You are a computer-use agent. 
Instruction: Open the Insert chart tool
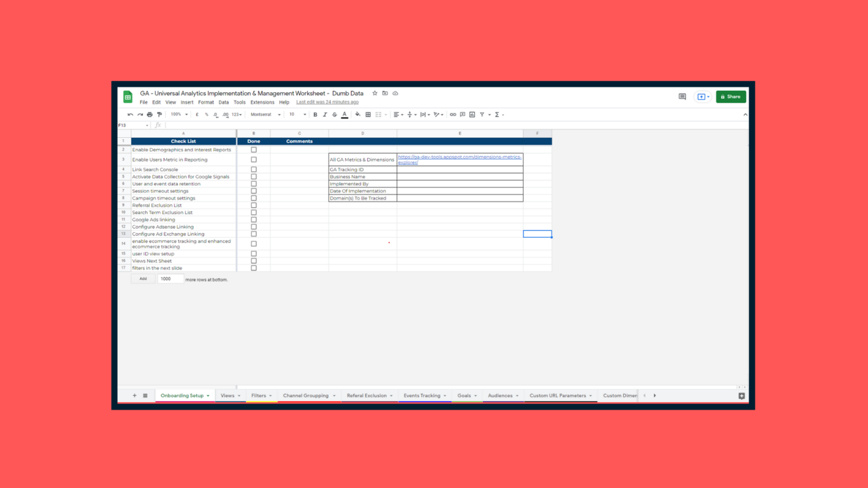[x=471, y=114]
